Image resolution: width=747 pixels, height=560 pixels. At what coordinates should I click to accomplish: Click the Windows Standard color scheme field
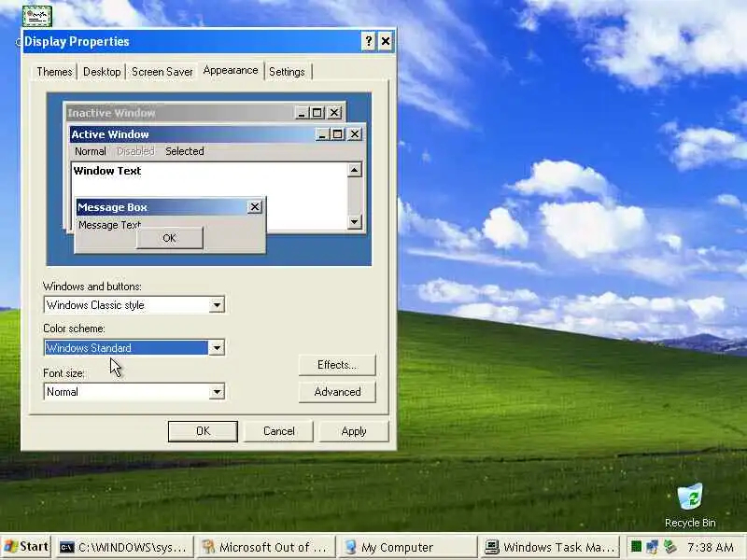coord(134,347)
